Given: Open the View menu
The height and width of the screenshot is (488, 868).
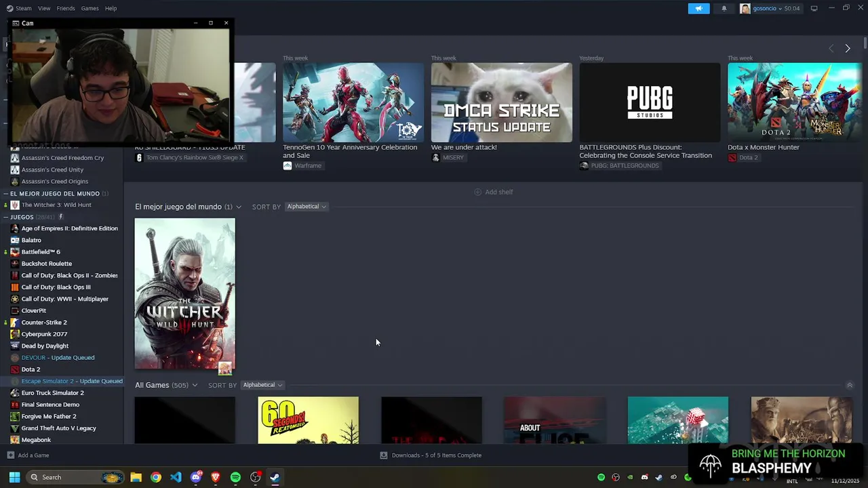Looking at the screenshot, I should pyautogui.click(x=44, y=8).
